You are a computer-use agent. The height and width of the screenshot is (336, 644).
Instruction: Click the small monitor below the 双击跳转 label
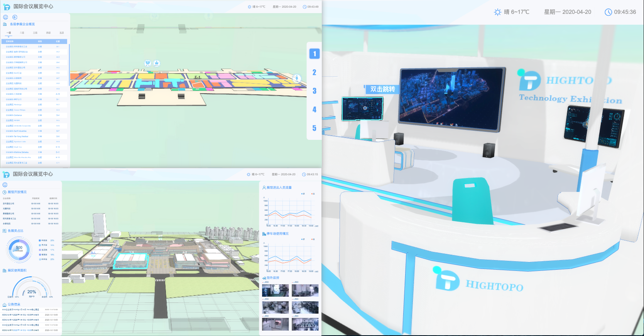(362, 109)
